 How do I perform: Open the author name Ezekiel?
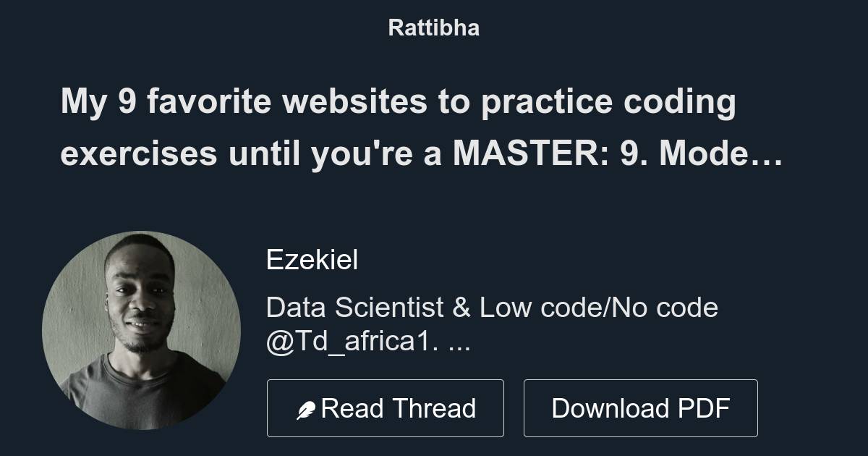coord(312,259)
